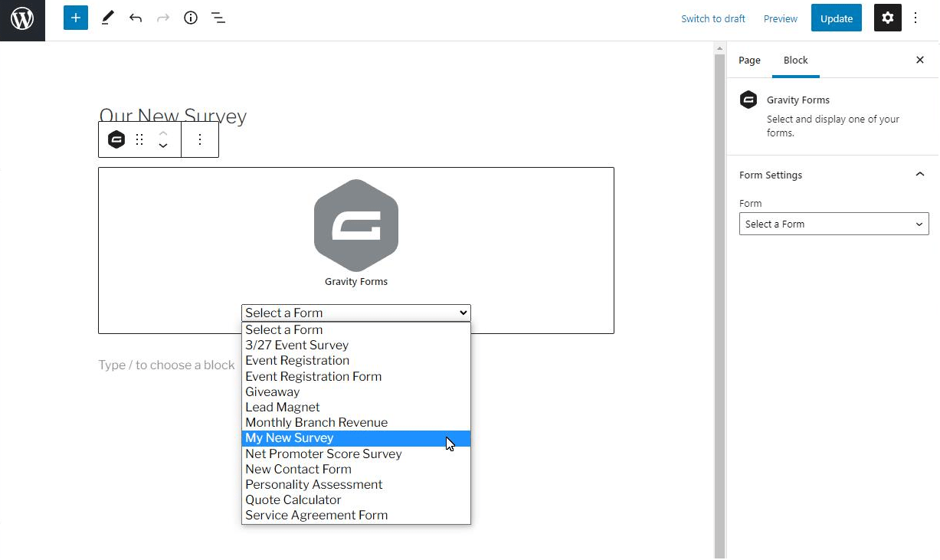Open the list view outline

218,18
